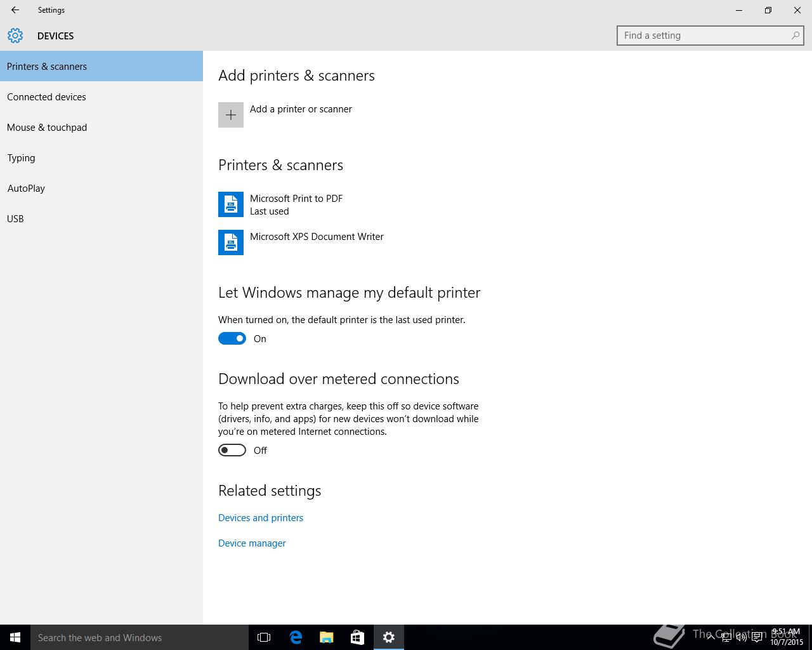Click the plus icon to add printer
The width and height of the screenshot is (812, 650).
(231, 115)
